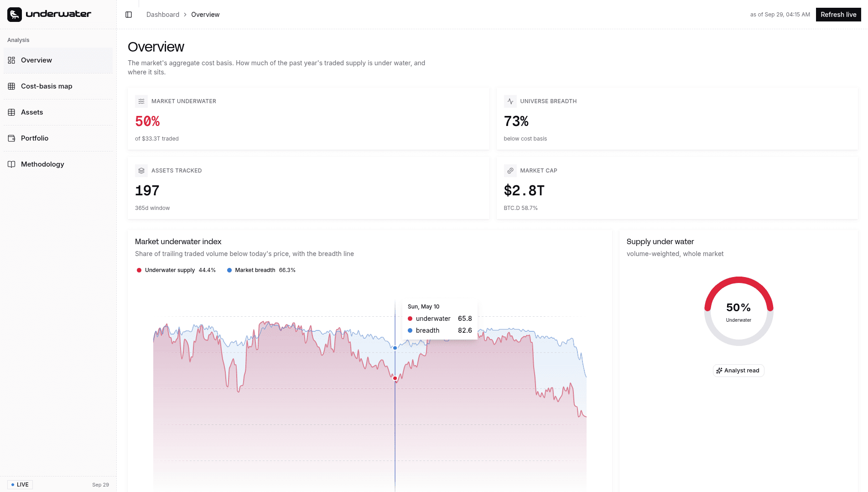Toggle the sidebar panel icon
This screenshot has height=492, width=868.
(129, 15)
